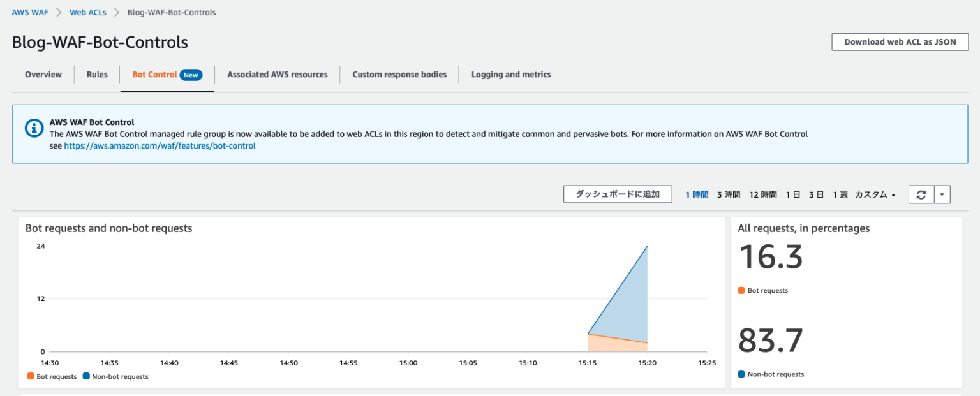
Task: Enable the 1週 time range view
Action: click(x=840, y=194)
